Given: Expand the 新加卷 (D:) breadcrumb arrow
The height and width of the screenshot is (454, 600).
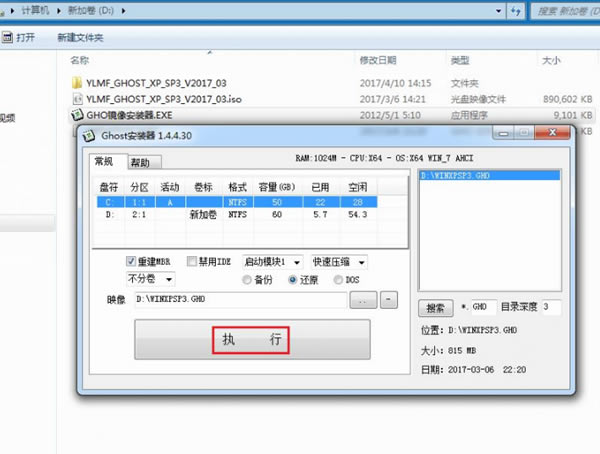Looking at the screenshot, I should 123,11.
